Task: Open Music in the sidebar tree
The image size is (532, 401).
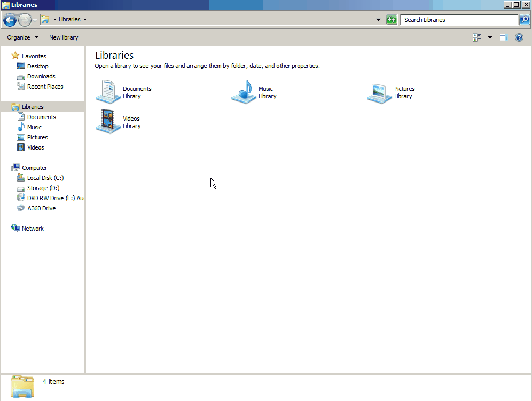Action: pyautogui.click(x=34, y=127)
